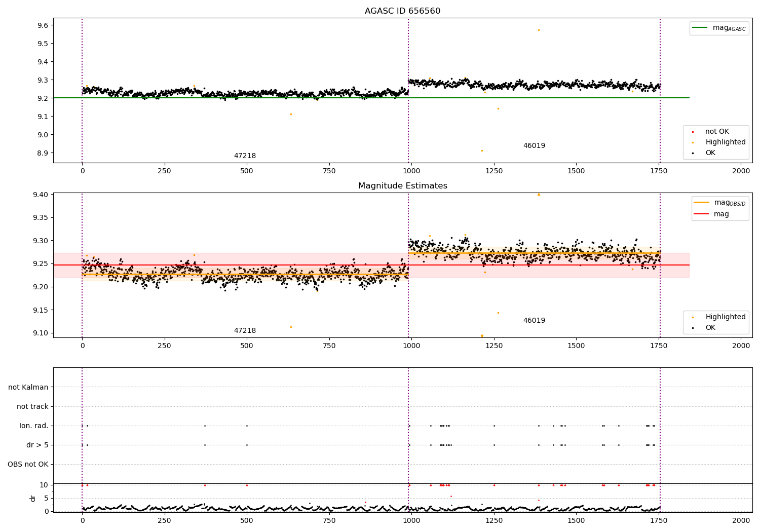Click the x-axis tick 1500 under the Magnitude Estimates plot
The image size is (760, 532).
point(576,346)
